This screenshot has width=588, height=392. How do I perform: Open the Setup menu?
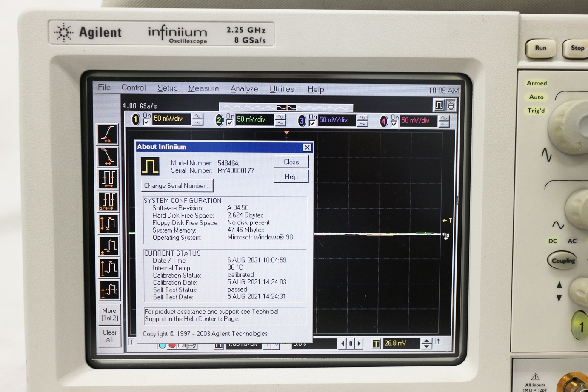[x=168, y=88]
